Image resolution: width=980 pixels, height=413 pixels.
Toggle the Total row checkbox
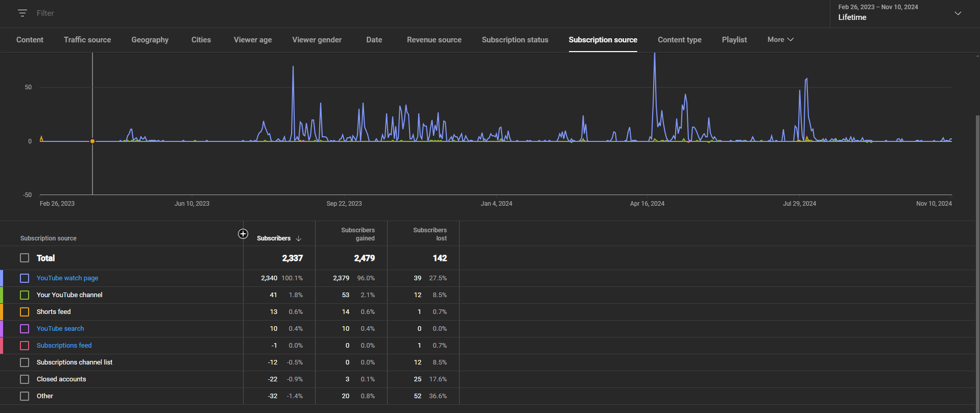click(x=25, y=258)
